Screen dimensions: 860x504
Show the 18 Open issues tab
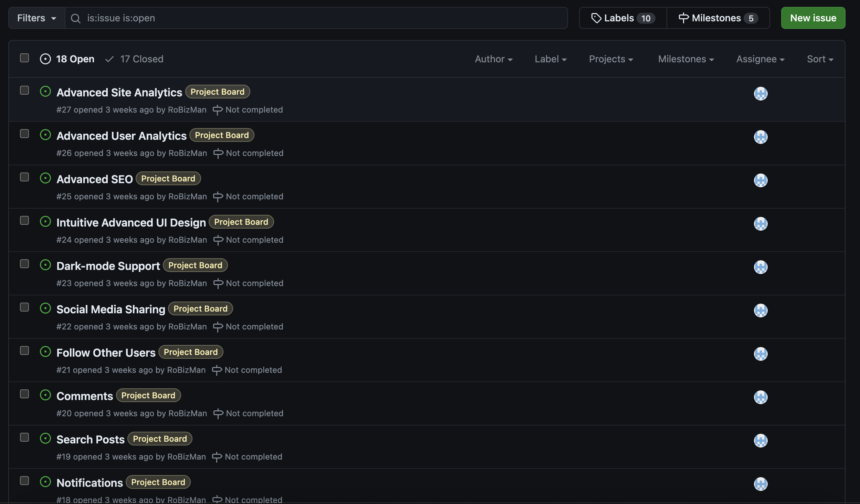(67, 59)
